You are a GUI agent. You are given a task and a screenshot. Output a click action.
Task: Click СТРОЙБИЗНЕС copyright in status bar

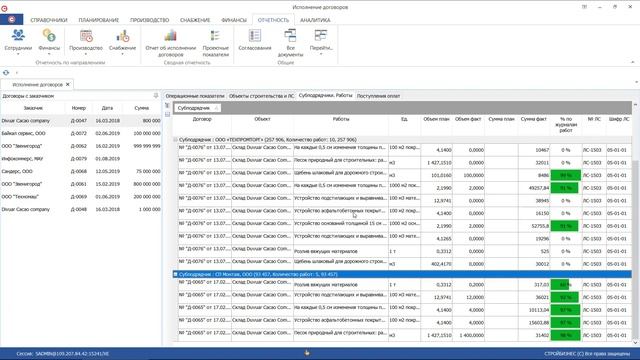(x=587, y=354)
